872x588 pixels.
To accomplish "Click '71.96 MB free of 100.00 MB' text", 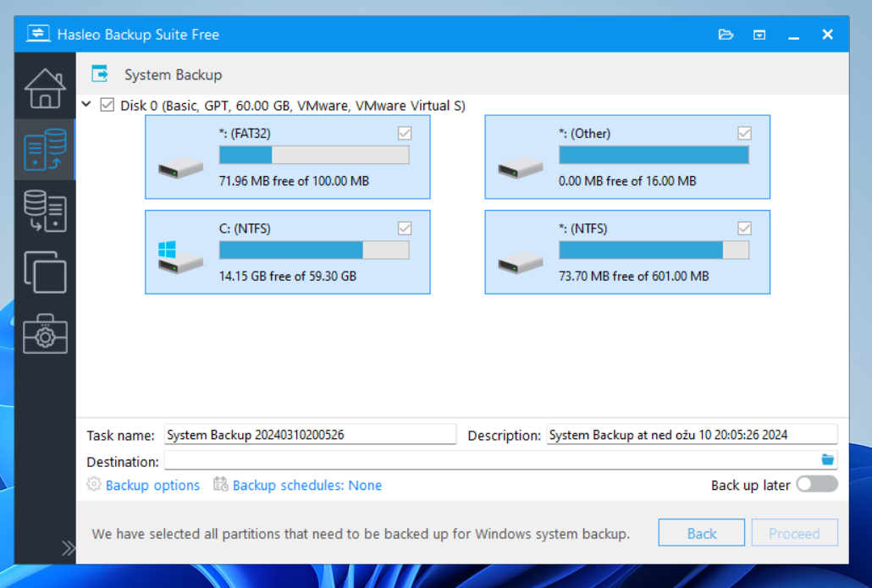I will point(294,181).
